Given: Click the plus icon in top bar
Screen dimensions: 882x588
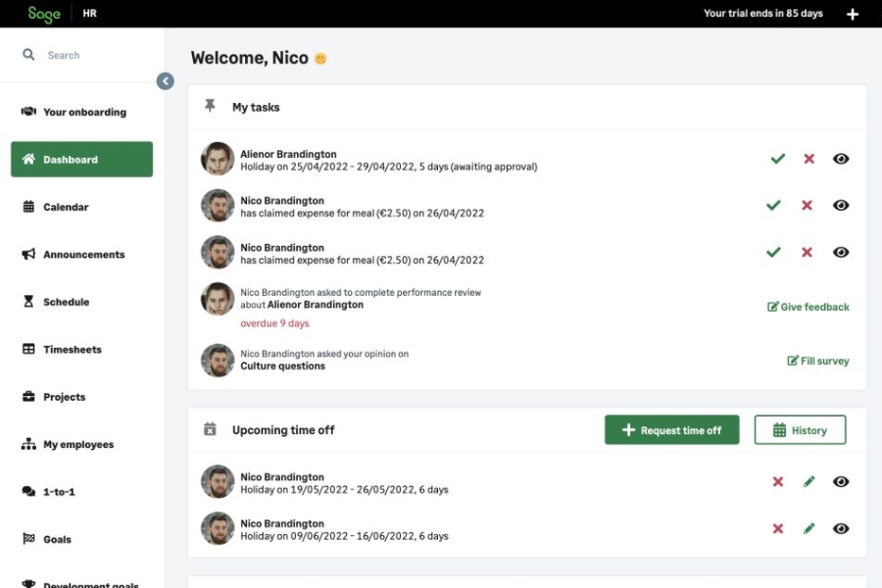Looking at the screenshot, I should pos(853,14).
